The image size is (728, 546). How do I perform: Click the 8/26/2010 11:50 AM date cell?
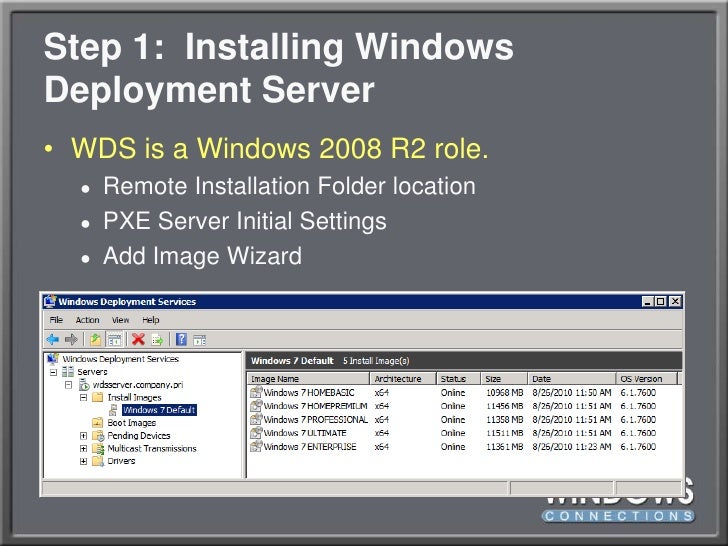[572, 393]
